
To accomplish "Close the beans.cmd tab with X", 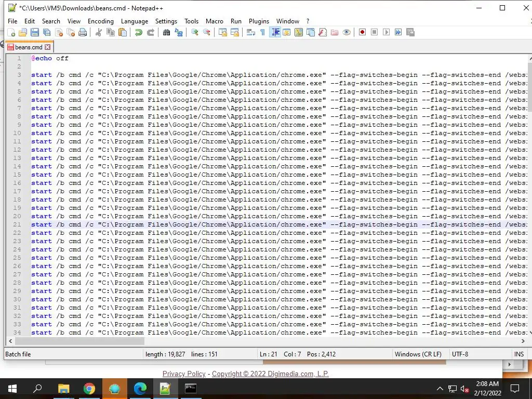I will coord(48,47).
